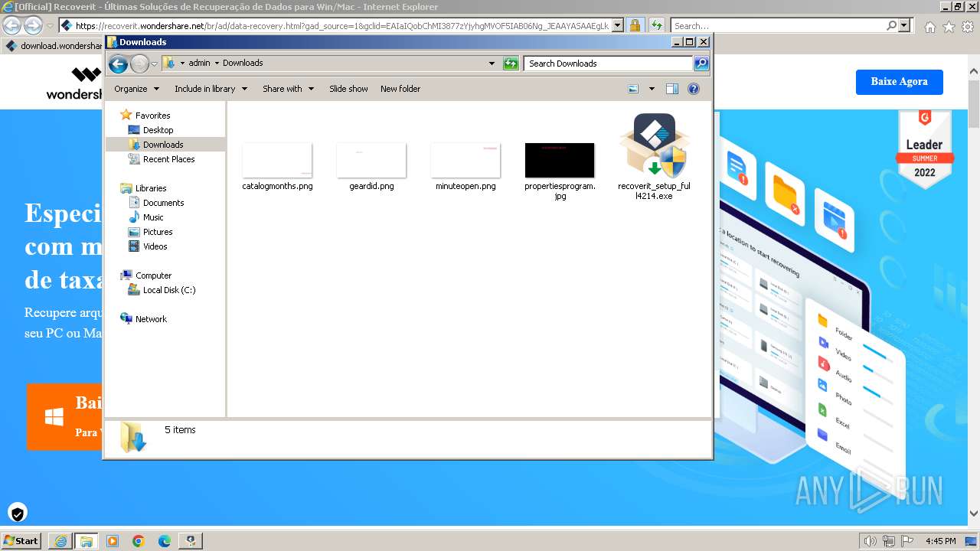Change view with the views icon
980x551 pixels.
[x=633, y=89]
